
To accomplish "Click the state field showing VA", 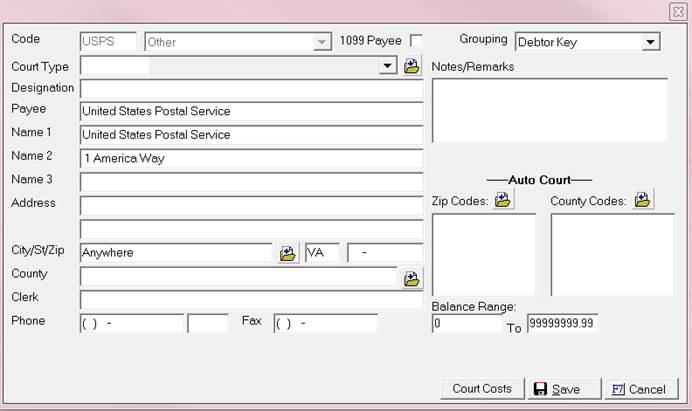I will 321,253.
